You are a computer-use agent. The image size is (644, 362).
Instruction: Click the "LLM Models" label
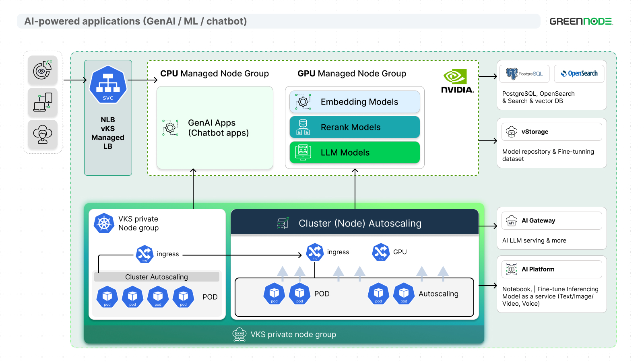[345, 153]
